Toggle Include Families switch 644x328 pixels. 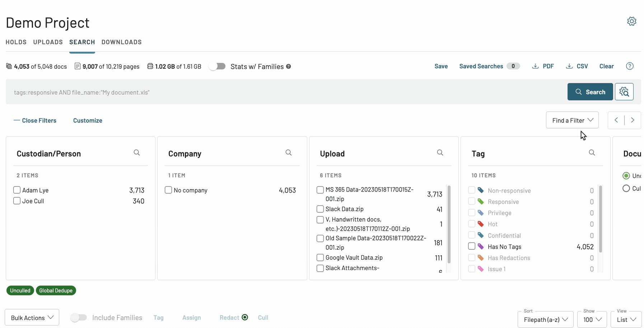coord(79,318)
